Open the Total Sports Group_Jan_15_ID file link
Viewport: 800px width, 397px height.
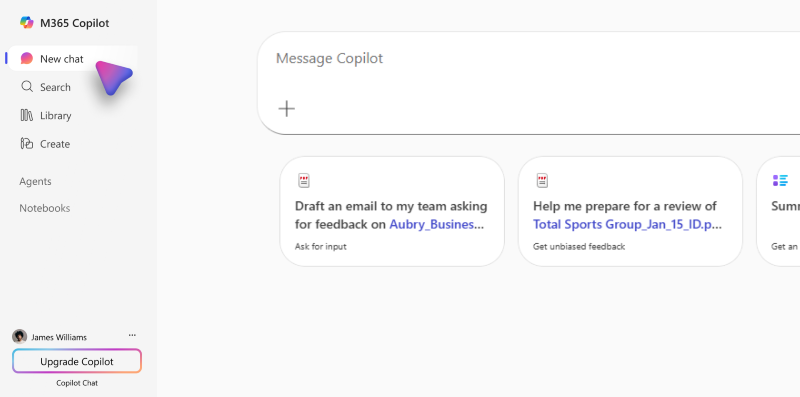(x=628, y=225)
